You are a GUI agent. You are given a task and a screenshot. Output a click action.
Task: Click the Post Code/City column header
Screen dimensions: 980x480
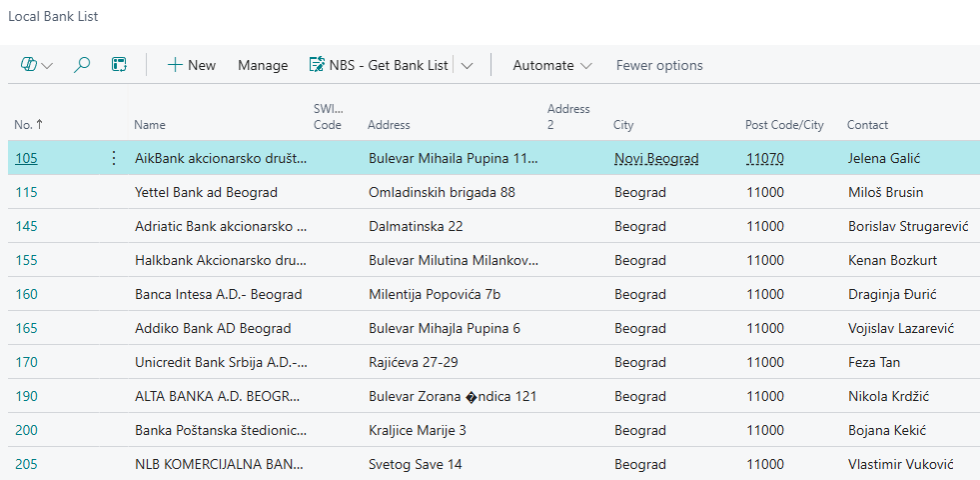click(x=784, y=125)
